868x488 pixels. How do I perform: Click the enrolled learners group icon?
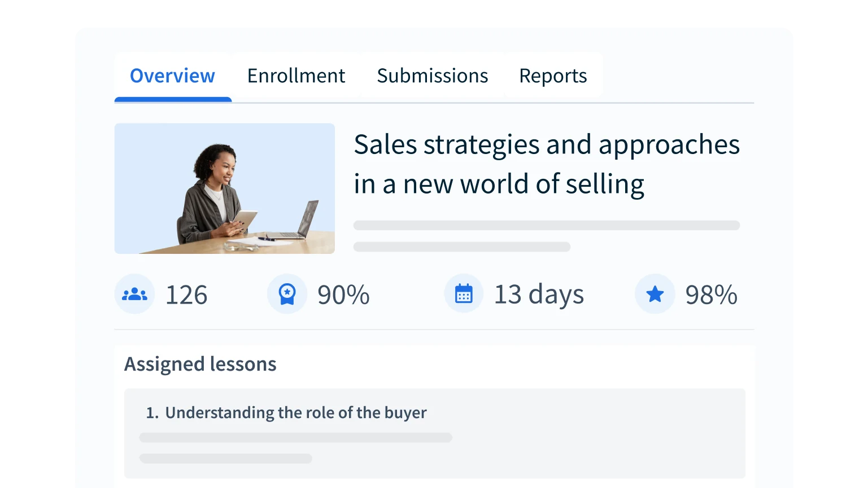[x=134, y=294]
